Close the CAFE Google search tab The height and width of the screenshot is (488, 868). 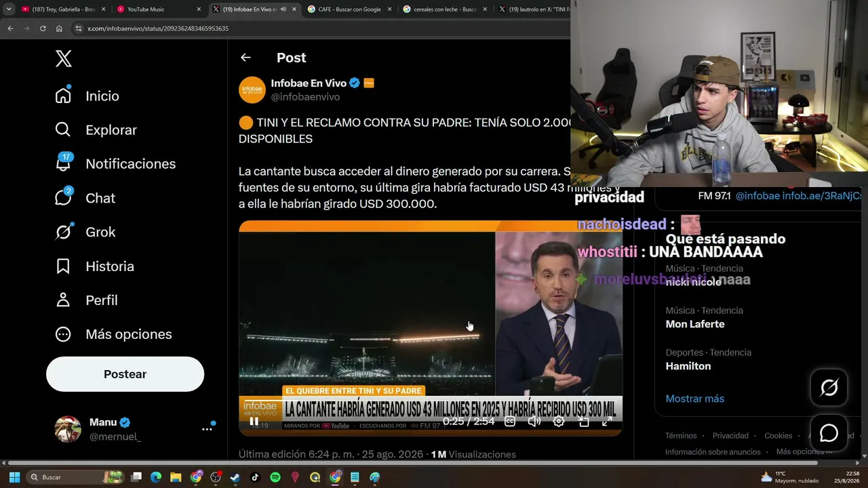pyautogui.click(x=389, y=9)
